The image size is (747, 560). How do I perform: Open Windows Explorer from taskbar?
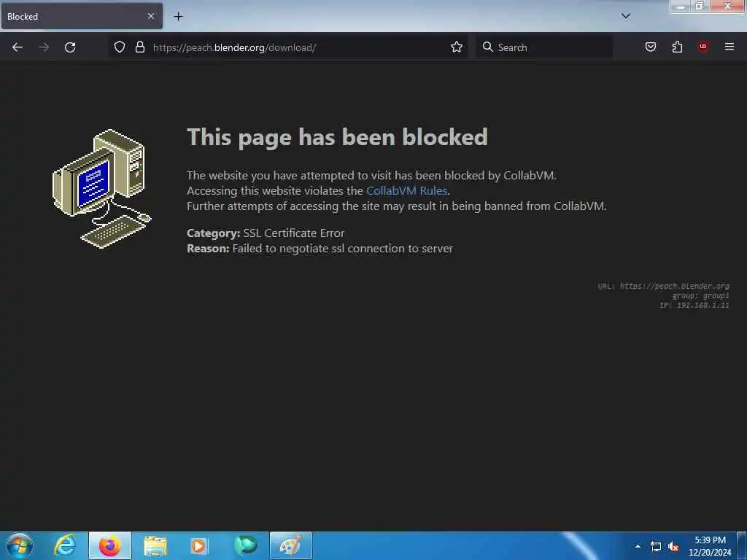pyautogui.click(x=155, y=545)
